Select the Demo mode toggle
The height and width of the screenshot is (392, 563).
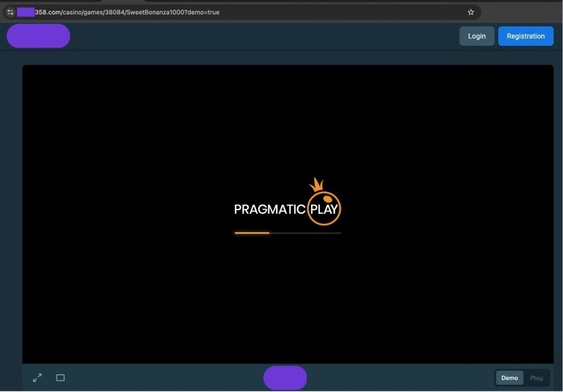(x=509, y=378)
